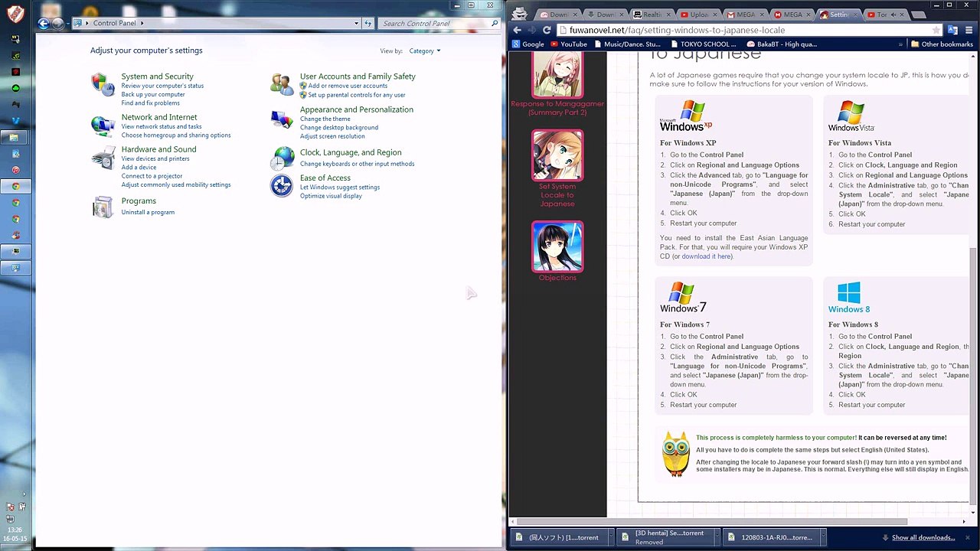Go back in Control Panel window
The image size is (980, 551).
(44, 23)
